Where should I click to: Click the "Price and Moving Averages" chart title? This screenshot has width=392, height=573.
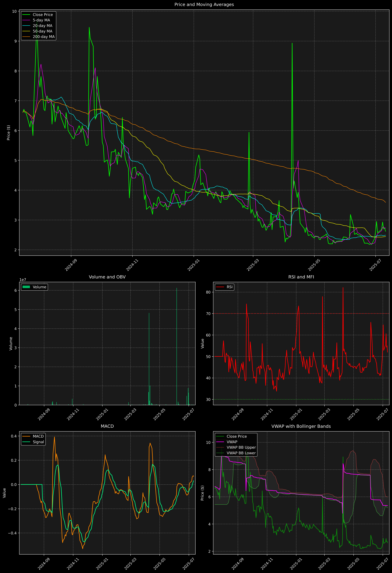pos(204,4)
